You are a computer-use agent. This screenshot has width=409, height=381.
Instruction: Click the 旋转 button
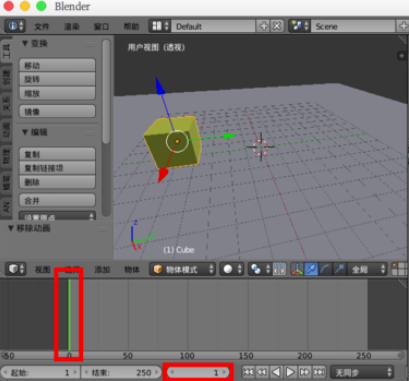pos(57,79)
